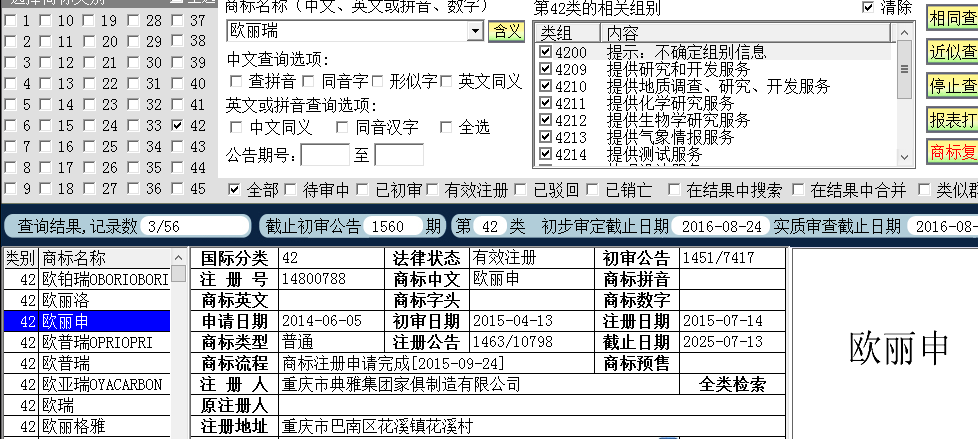This screenshot has width=978, height=439.
Task: Enable 在结果中搜索 option
Action: [x=674, y=190]
